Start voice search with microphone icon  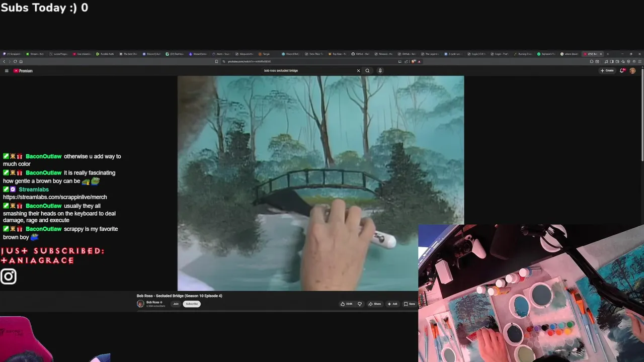tap(380, 70)
